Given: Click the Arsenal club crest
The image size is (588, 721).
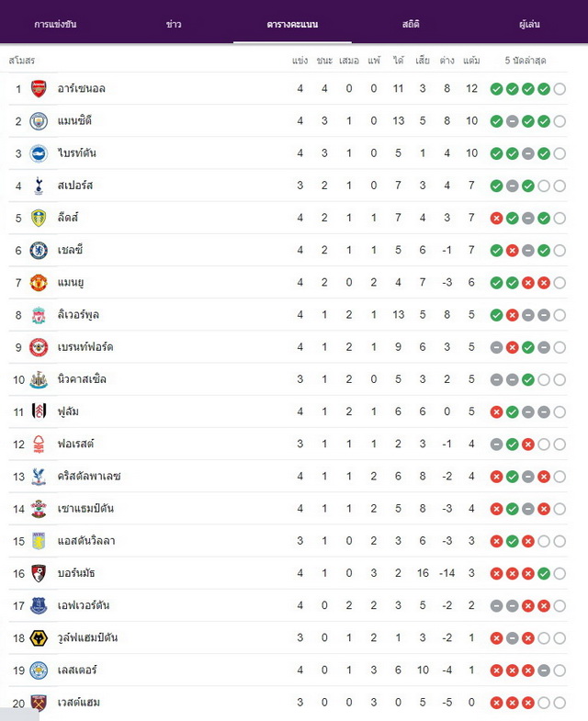Looking at the screenshot, I should click(39, 89).
